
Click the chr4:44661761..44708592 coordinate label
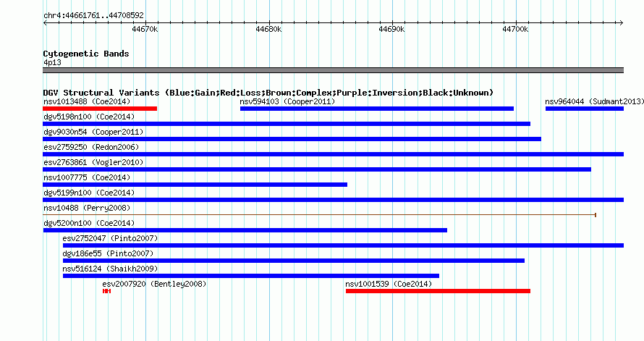point(93,16)
